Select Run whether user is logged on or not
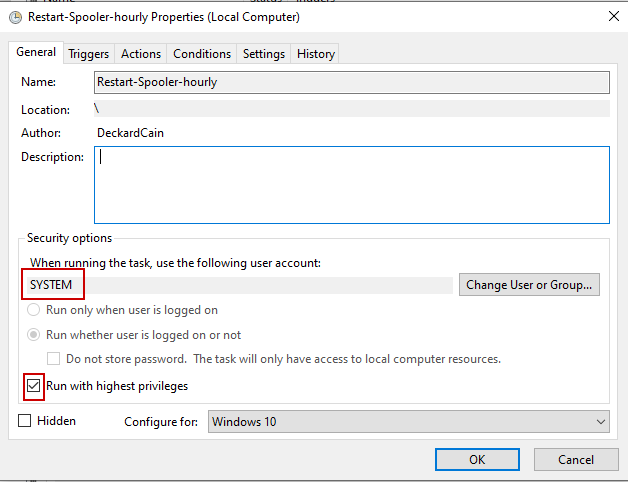Screen dimensions: 628x482 [34, 335]
